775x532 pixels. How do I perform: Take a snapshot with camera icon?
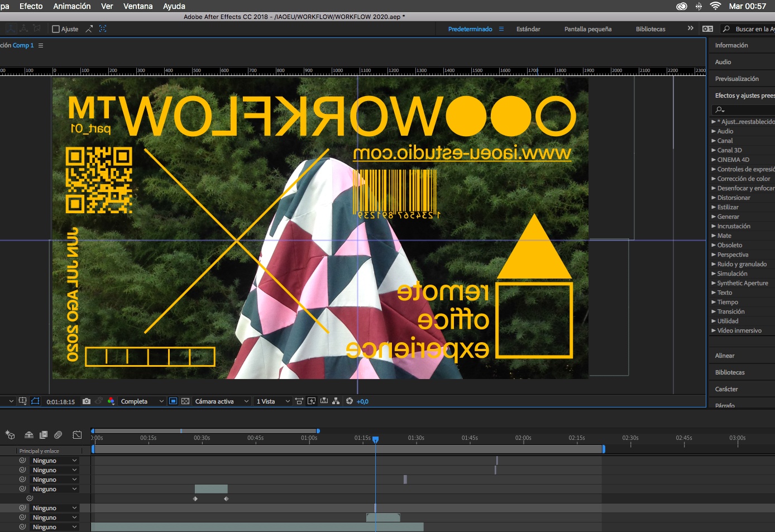pos(87,401)
